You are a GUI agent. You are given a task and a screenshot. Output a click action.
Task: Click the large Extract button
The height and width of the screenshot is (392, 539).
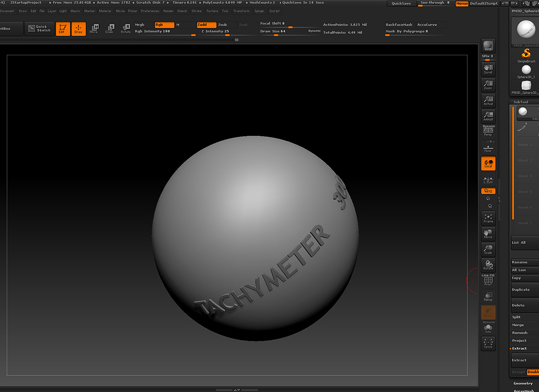click(525, 360)
